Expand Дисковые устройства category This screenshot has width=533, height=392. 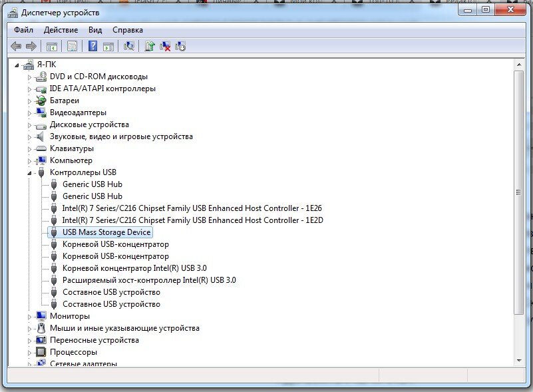29,125
